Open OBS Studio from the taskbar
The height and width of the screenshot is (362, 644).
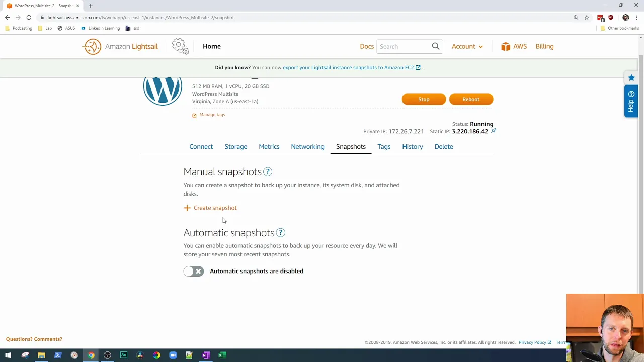[x=107, y=355]
